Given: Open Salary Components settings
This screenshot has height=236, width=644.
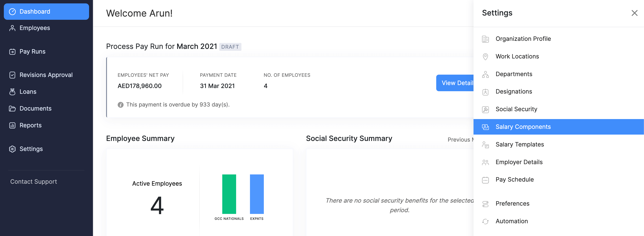Looking at the screenshot, I should [x=523, y=127].
